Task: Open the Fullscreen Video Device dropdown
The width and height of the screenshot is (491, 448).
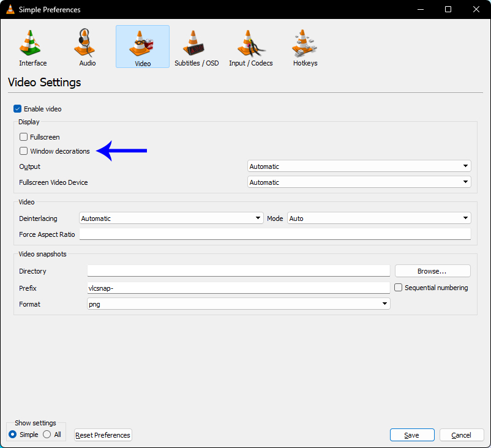Action: pyautogui.click(x=359, y=182)
